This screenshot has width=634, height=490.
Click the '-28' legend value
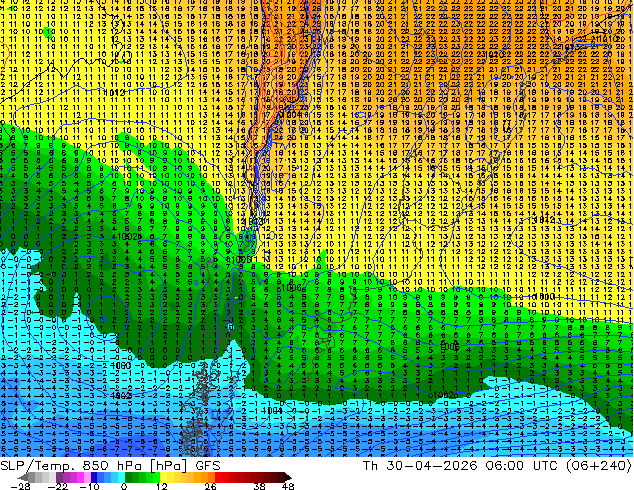[x=20, y=486]
